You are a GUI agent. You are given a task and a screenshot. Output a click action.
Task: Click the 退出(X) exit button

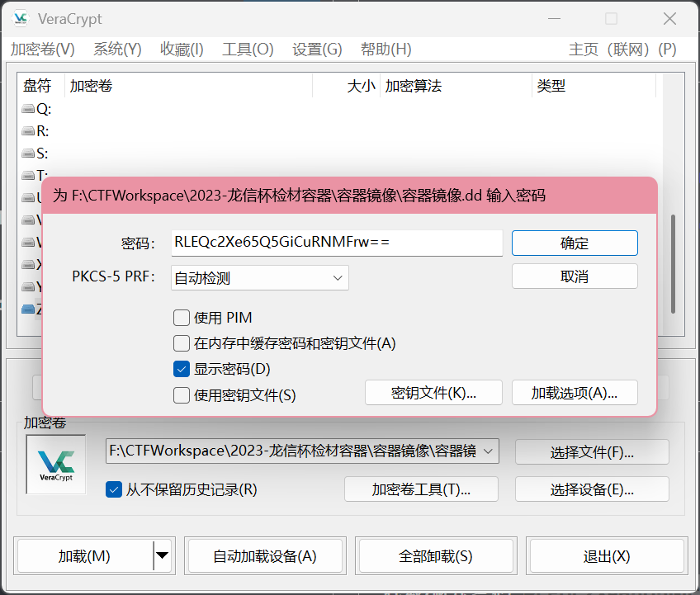(606, 555)
